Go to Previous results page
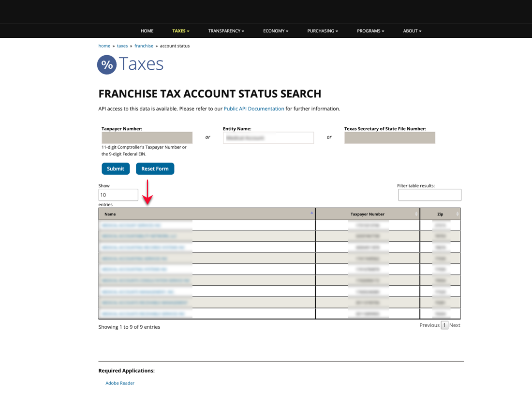This screenshot has width=532, height=396. (x=429, y=325)
